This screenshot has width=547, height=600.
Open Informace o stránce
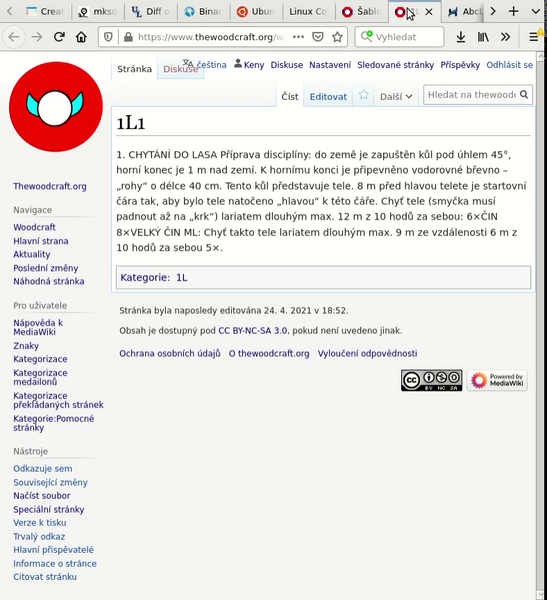(x=55, y=564)
